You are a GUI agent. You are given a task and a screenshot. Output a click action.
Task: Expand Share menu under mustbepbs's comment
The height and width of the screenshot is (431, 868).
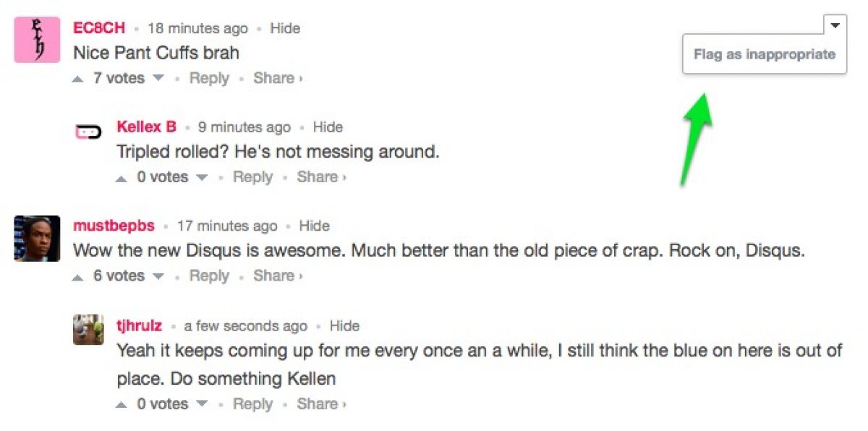click(x=278, y=276)
